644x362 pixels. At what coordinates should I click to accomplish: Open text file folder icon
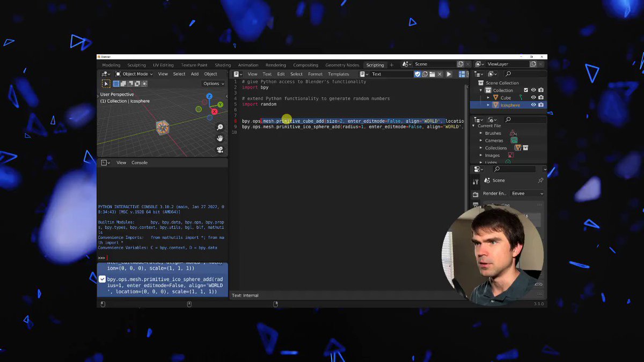pos(432,74)
